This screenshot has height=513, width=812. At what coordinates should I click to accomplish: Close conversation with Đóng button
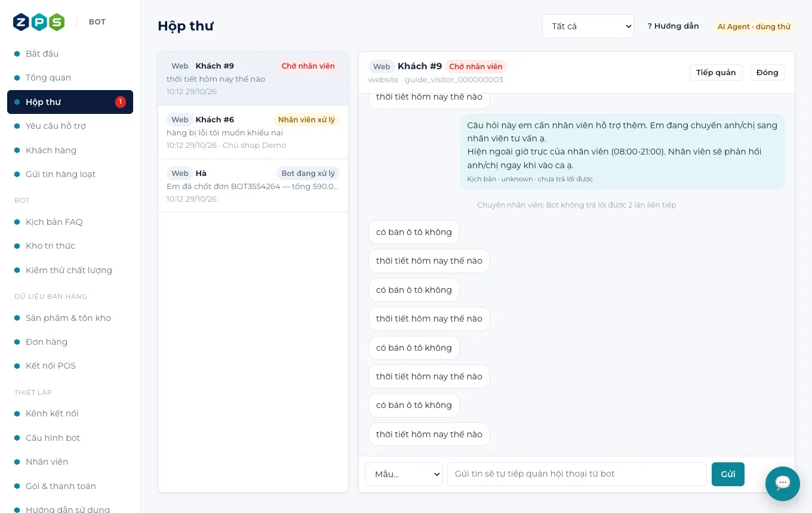(767, 72)
